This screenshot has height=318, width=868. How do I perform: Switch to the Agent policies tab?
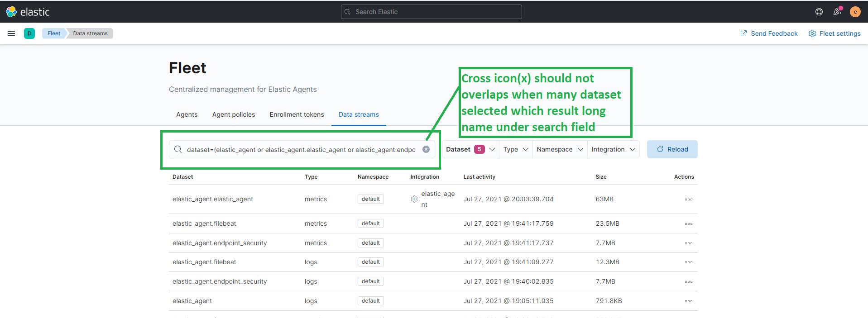tap(234, 114)
